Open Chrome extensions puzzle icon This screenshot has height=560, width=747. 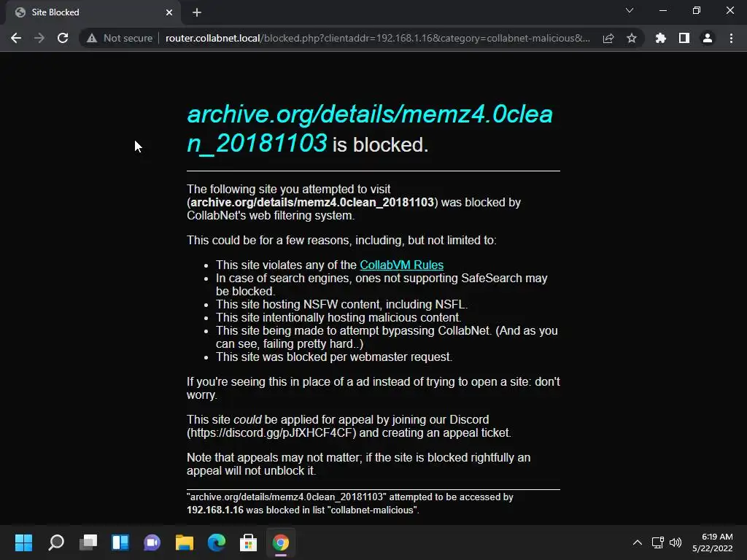[661, 38]
